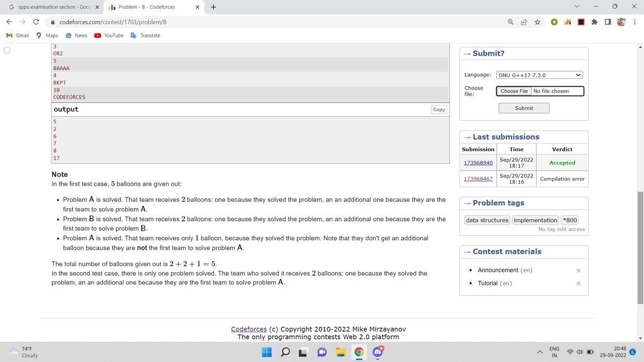
Task: Open the Extensions puzzle piece menu
Action: (x=595, y=23)
